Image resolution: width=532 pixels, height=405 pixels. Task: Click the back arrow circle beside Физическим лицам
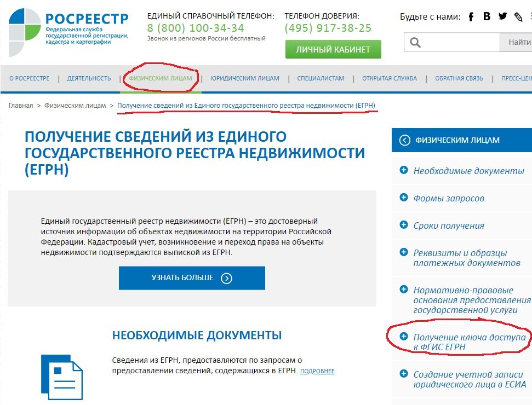[x=404, y=140]
